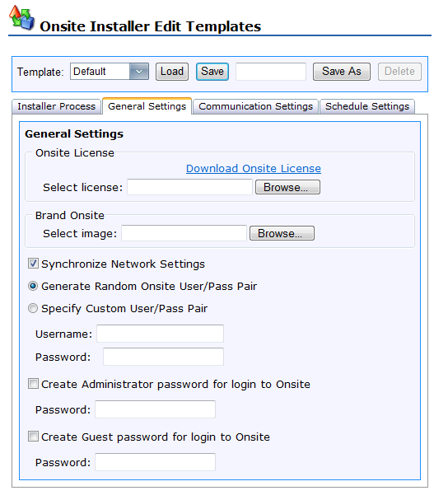
Task: Choose Specify Custom User/Pass Pair option
Action: (x=33, y=308)
